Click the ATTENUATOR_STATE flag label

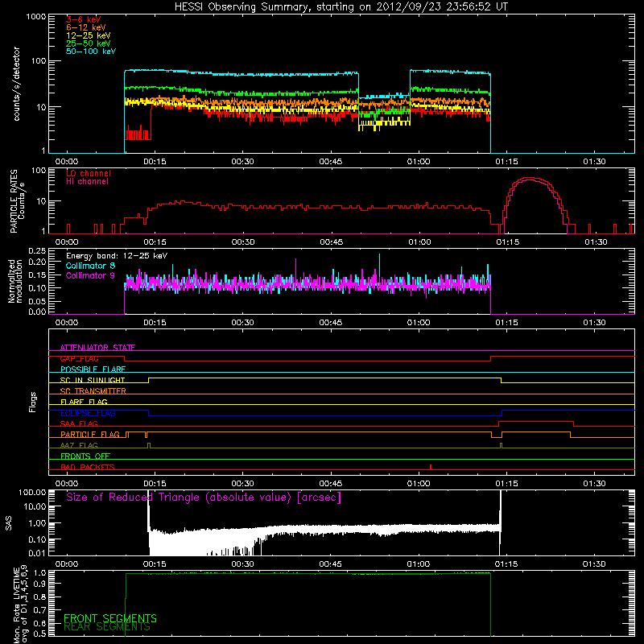97,348
